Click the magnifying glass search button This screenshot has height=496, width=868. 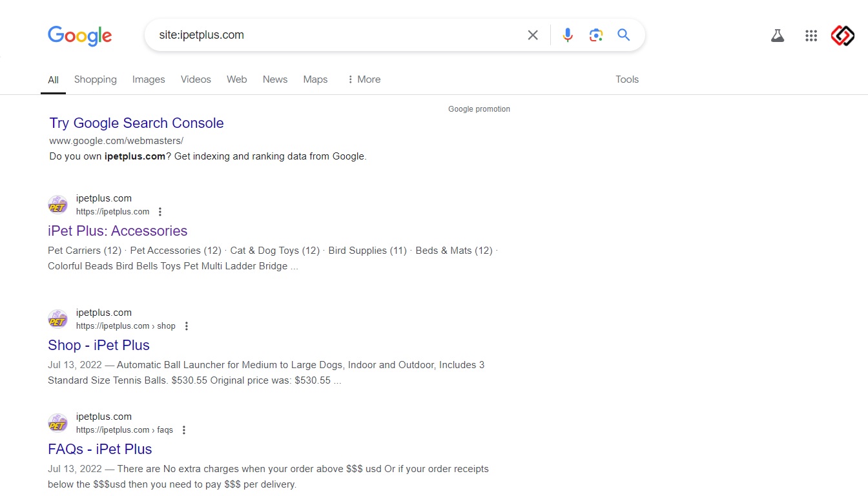coord(623,35)
